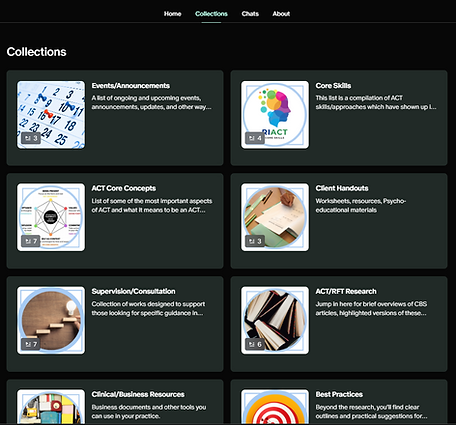This screenshot has width=456, height=425.
Task: Open the ACT Core Concepts hexagon thumbnail
Action: tap(51, 217)
